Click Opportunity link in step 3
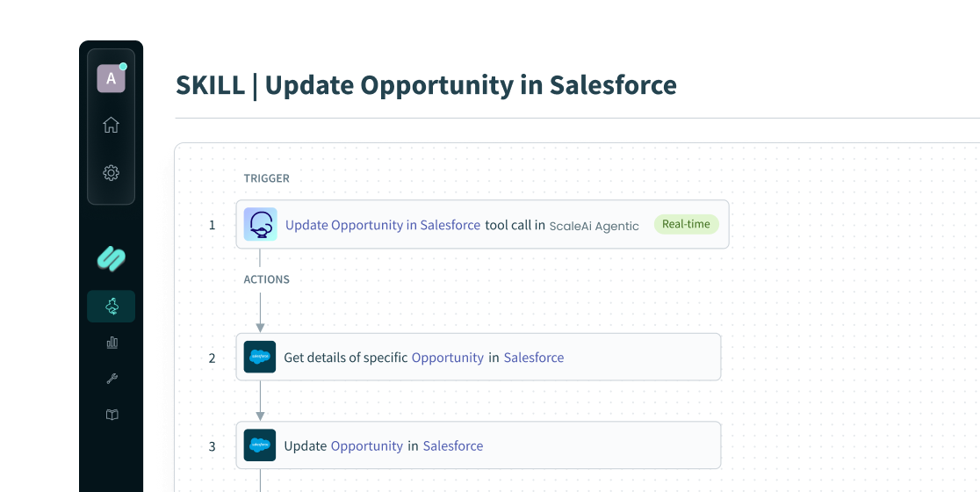The image size is (980, 492). click(x=367, y=445)
